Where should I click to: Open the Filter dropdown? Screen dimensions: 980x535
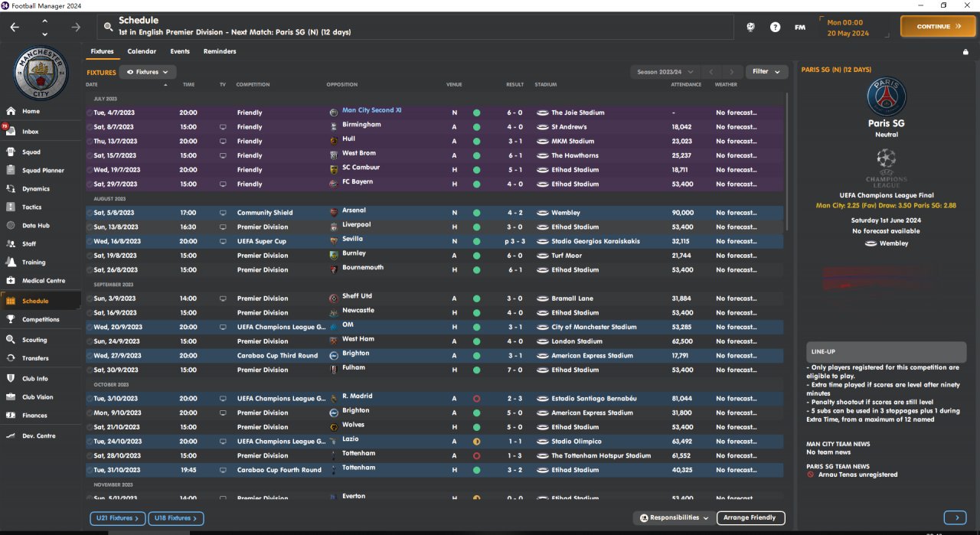(x=766, y=72)
